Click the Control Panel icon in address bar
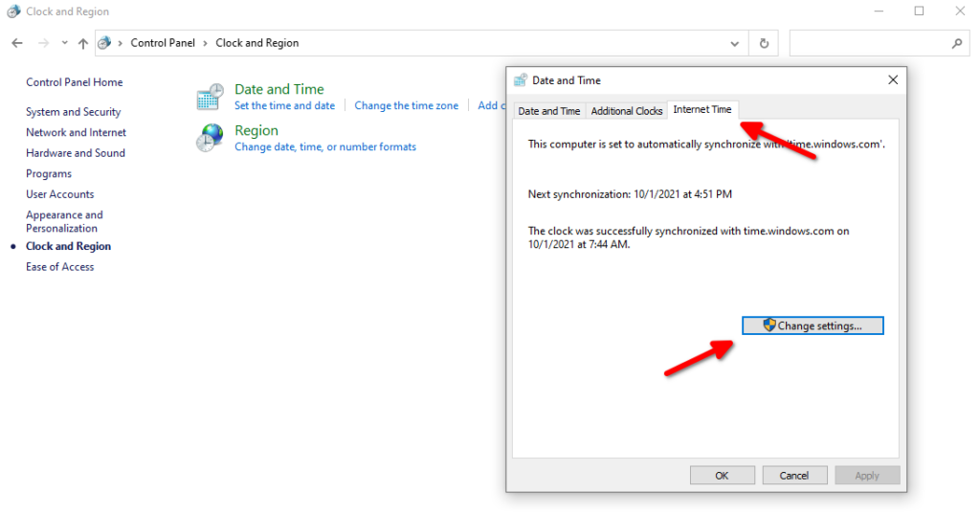 click(x=104, y=42)
